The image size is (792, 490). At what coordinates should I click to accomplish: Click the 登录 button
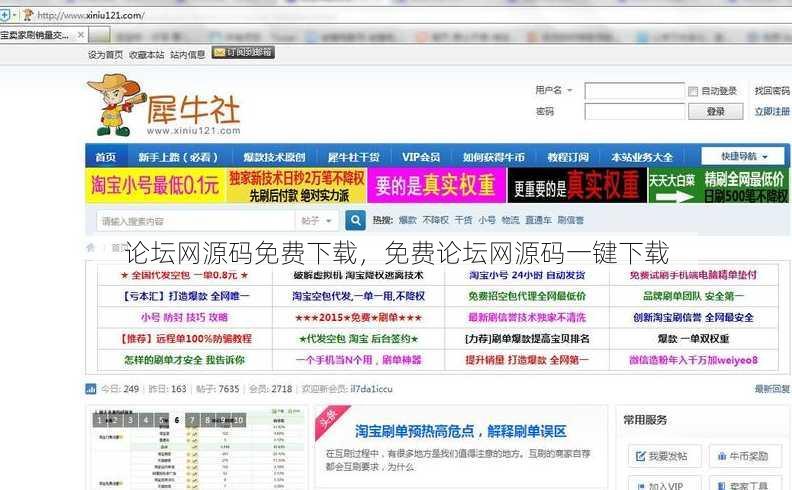(x=716, y=112)
